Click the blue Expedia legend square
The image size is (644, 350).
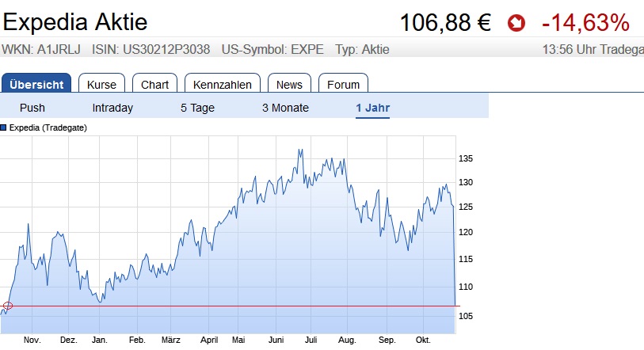coord(3,127)
